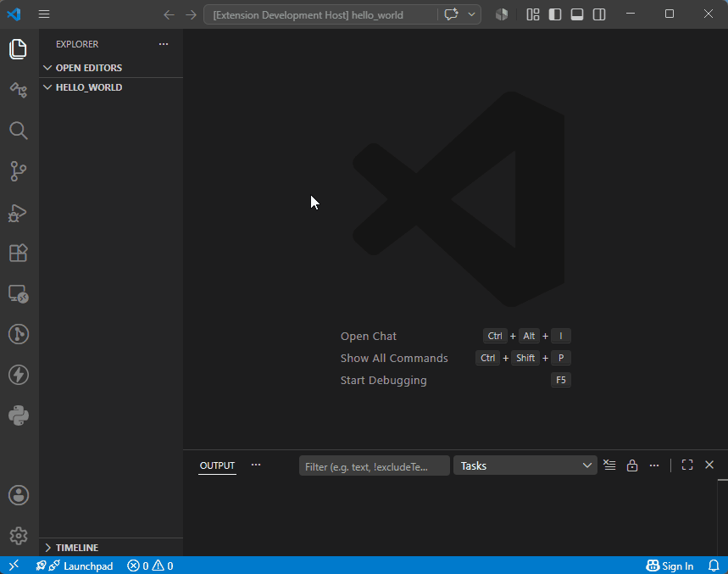Toggle the bottom panel visibility

point(577,14)
